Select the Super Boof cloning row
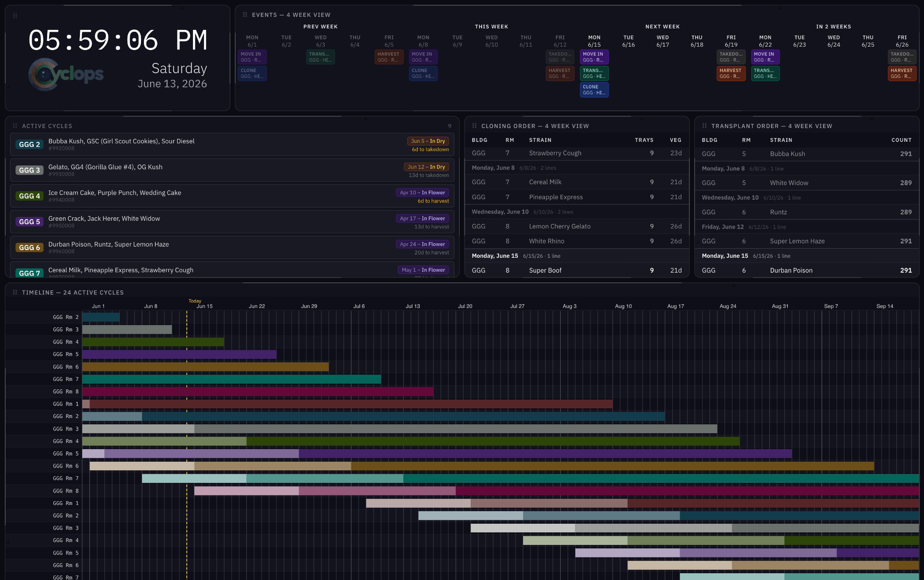Viewport: 924px width, 580px height. (x=577, y=270)
